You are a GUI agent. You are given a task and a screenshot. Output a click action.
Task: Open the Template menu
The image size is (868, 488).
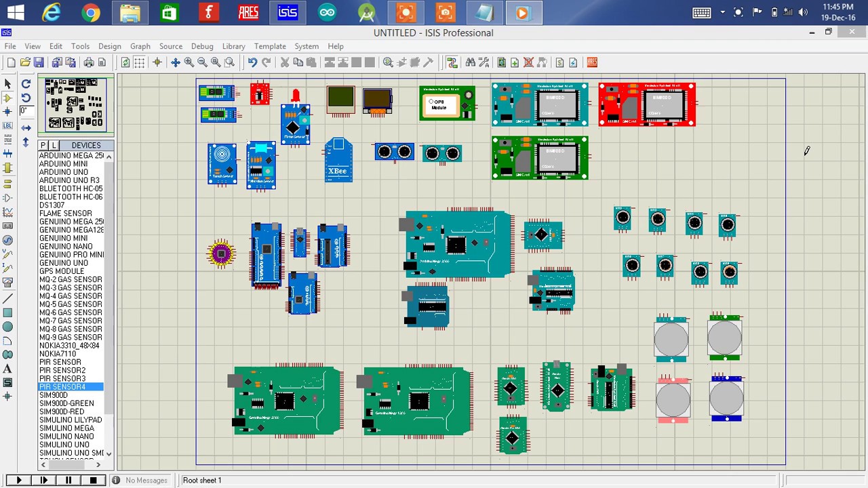click(270, 46)
